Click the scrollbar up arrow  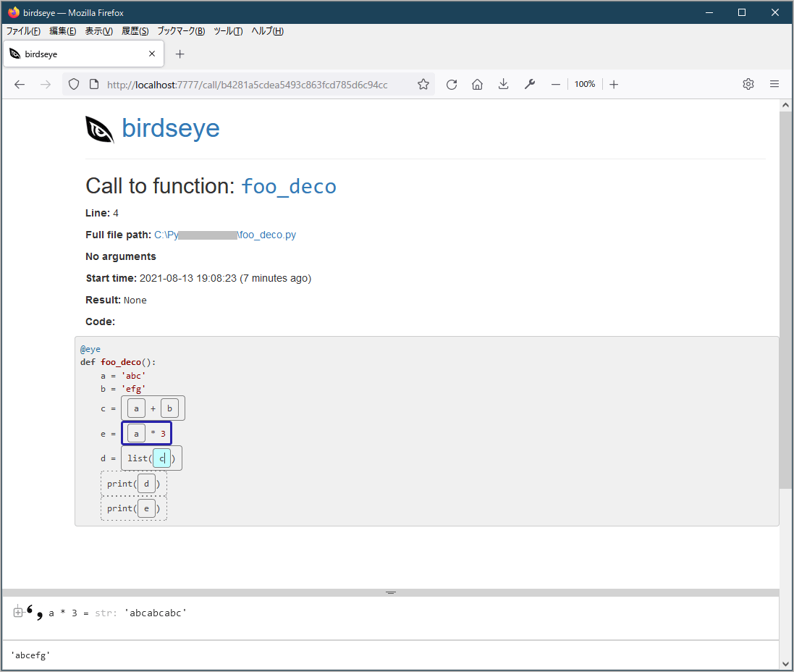tap(785, 106)
